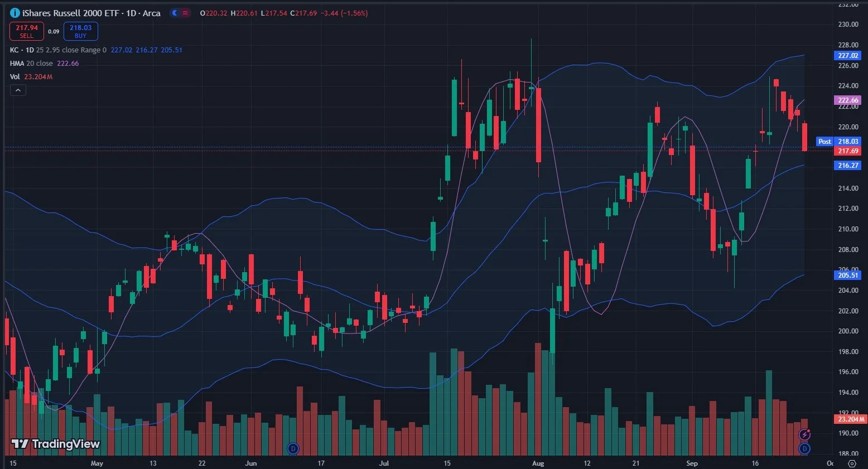
Task: Click the 200.00 level on the price axis
Action: point(848,331)
